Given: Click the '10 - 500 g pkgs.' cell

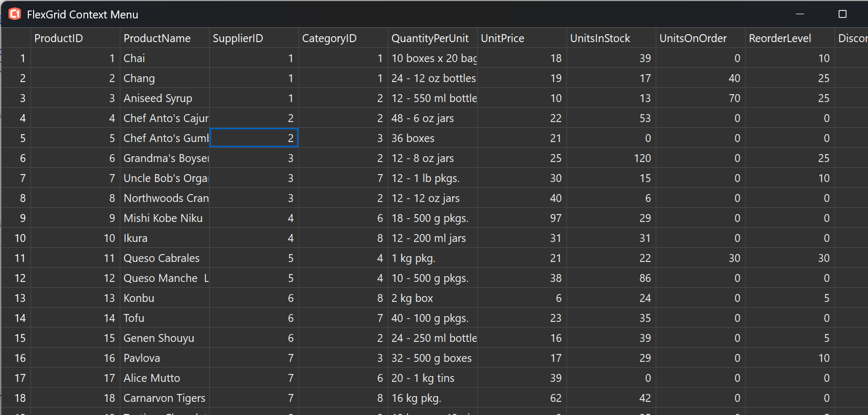Looking at the screenshot, I should tap(433, 278).
